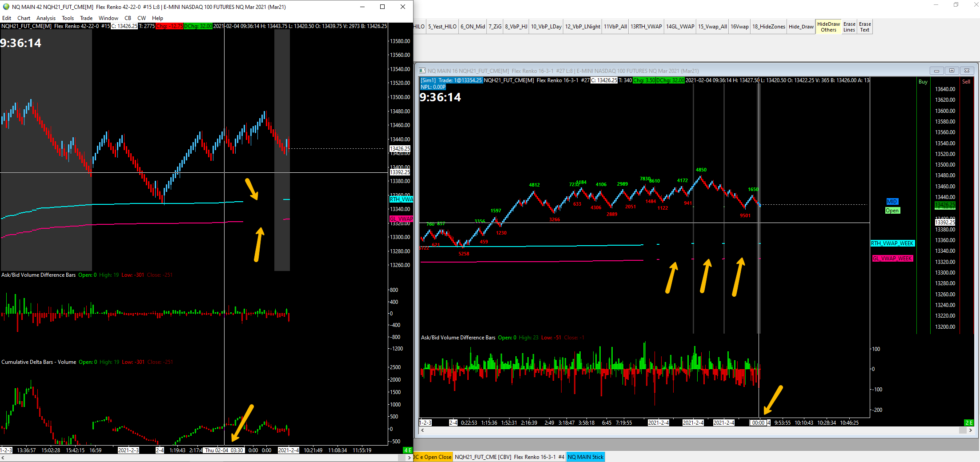This screenshot has height=462, width=980.
Task: Click the green Chg: 3.50 value in right chart header
Action: (644, 80)
